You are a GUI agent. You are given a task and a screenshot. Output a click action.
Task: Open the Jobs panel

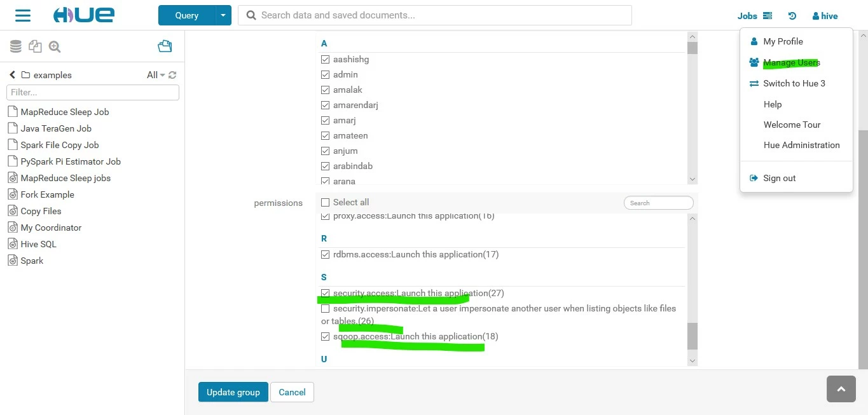click(755, 16)
